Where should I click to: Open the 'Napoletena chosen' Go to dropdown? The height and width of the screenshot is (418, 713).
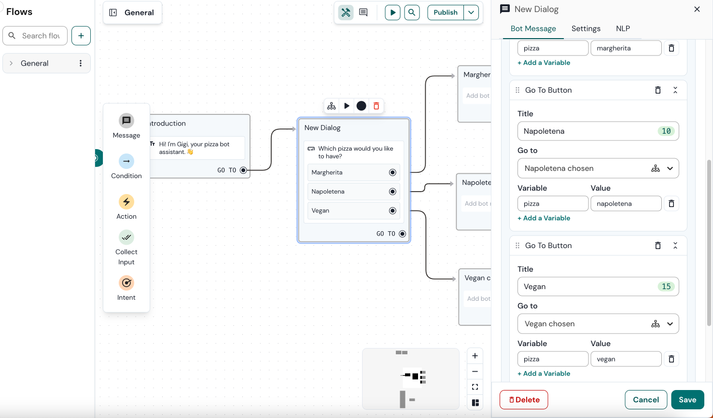pyautogui.click(x=670, y=169)
